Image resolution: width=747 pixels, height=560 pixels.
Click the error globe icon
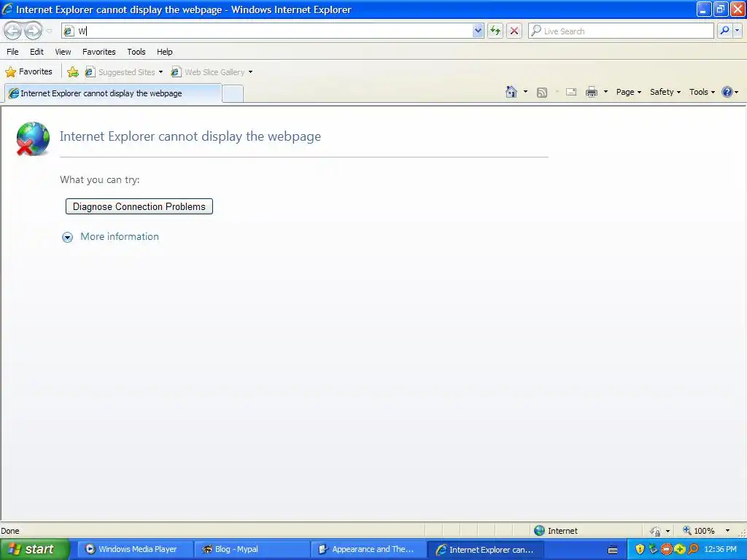33,139
